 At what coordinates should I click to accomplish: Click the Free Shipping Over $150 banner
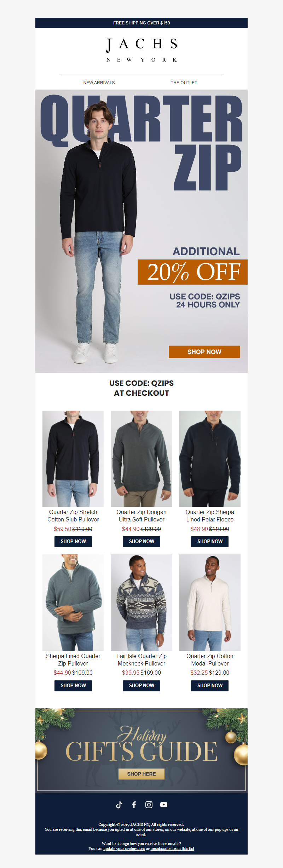[141, 23]
